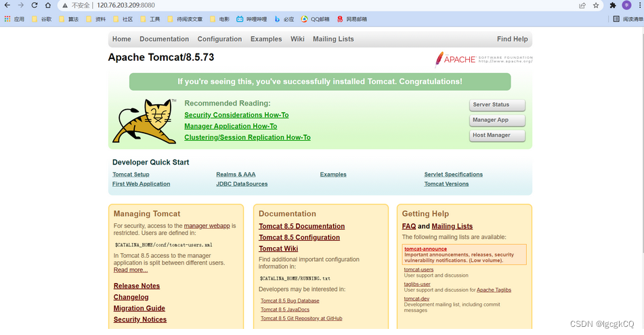The height and width of the screenshot is (335, 644).
Task: Open Manager Application How-To link
Action: (230, 127)
